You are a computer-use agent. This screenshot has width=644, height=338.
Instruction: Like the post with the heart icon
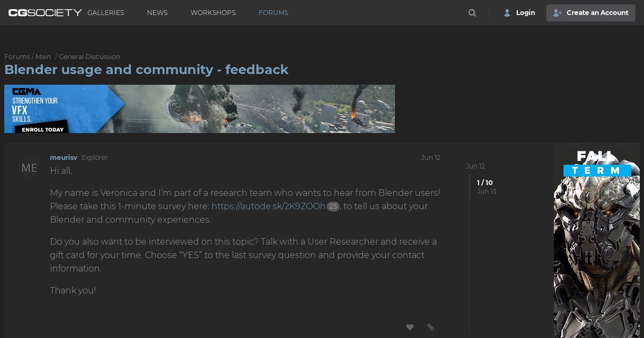click(410, 327)
